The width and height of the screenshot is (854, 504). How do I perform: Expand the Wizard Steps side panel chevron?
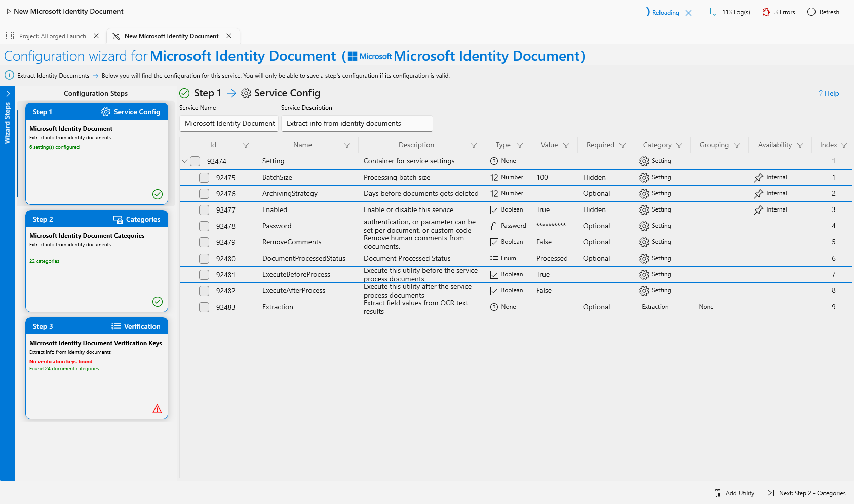coord(8,94)
